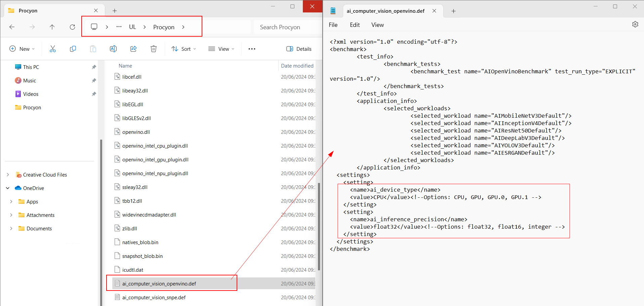The width and height of the screenshot is (644, 306).
Task: Select ai_computer_vision_snpe.def in file list
Action: 154,297
